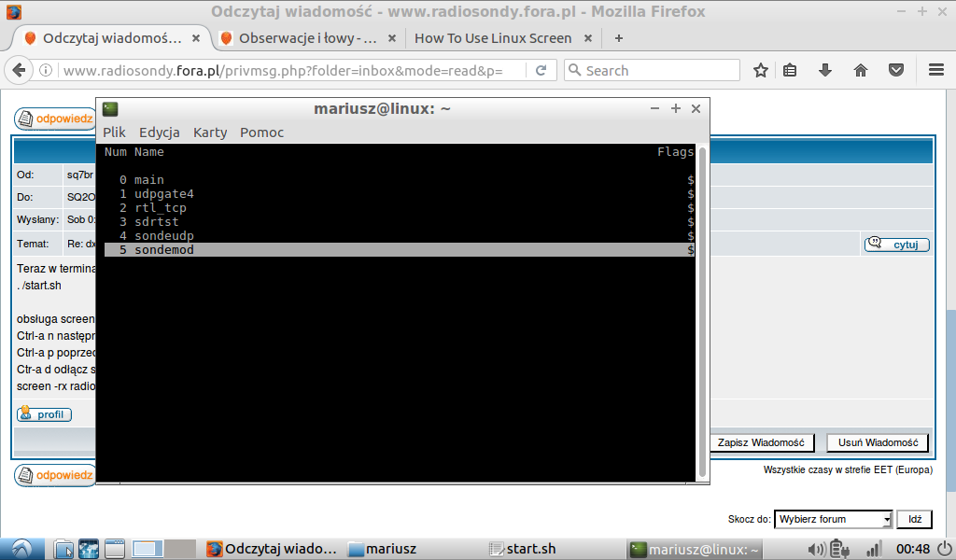This screenshot has width=956, height=560.
Task: Open the Pomoc menu in terminal
Action: (261, 133)
